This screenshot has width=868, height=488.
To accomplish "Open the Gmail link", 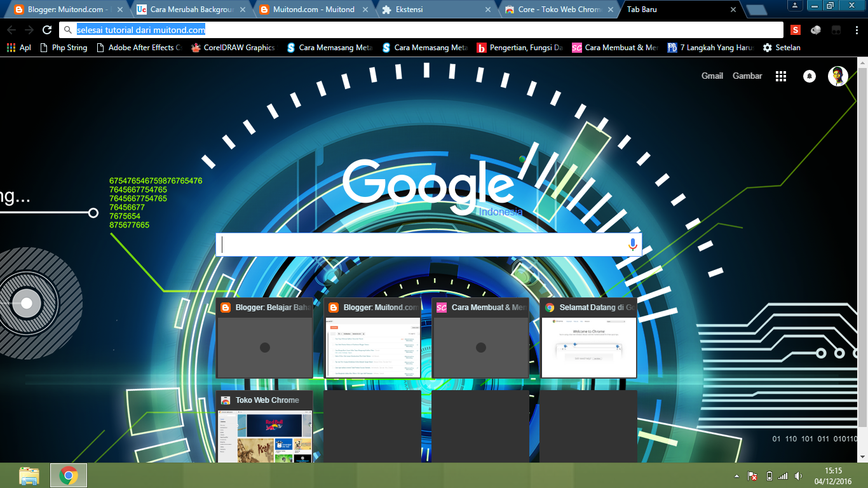I will coord(712,76).
